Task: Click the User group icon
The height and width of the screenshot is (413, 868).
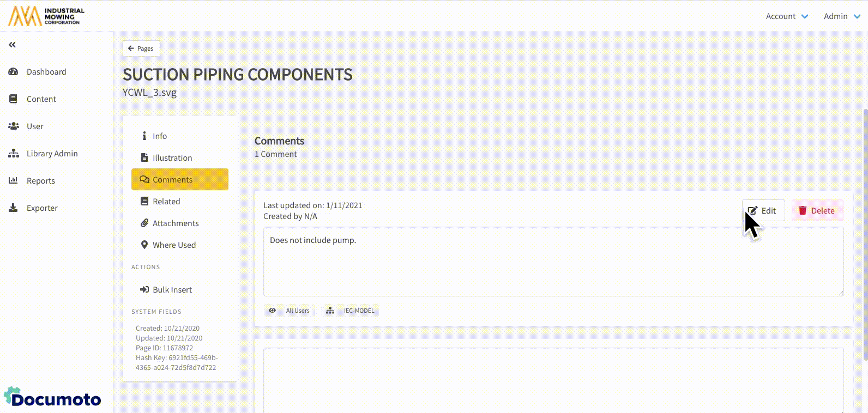Action: [x=13, y=126]
